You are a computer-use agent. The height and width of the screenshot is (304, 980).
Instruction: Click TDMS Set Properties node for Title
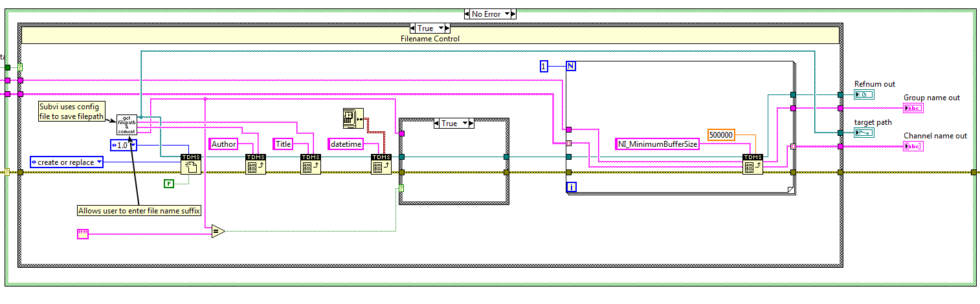click(x=311, y=165)
